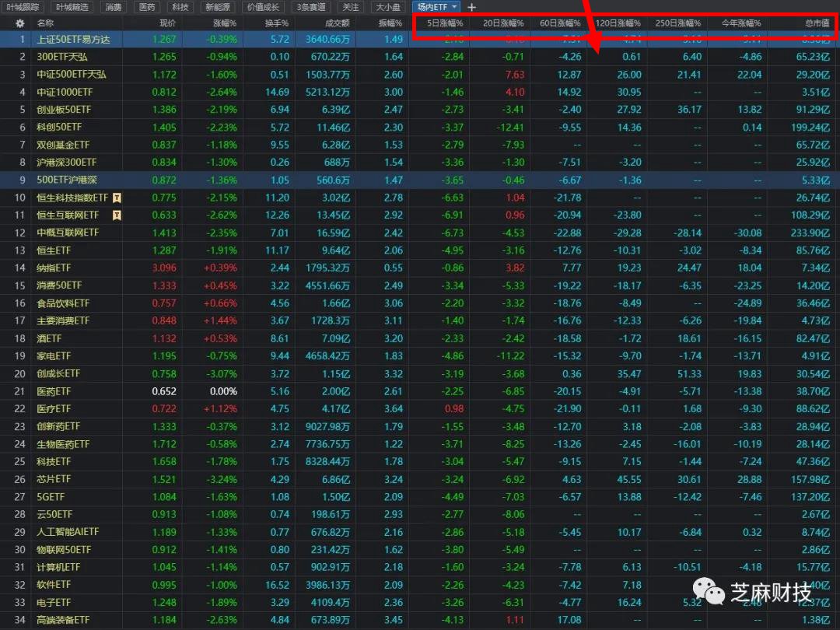Open the 医药 tab
This screenshot has height=630, width=840.
[147, 7]
